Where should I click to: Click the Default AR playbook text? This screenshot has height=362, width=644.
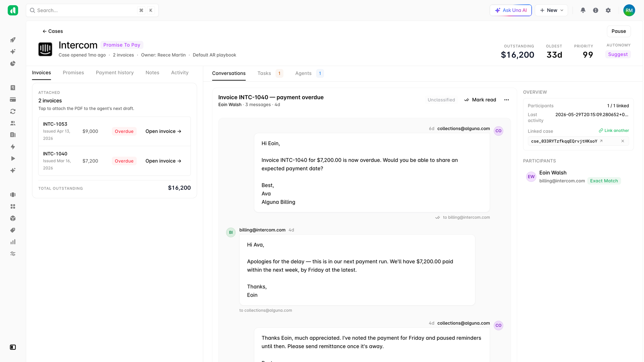pyautogui.click(x=214, y=55)
